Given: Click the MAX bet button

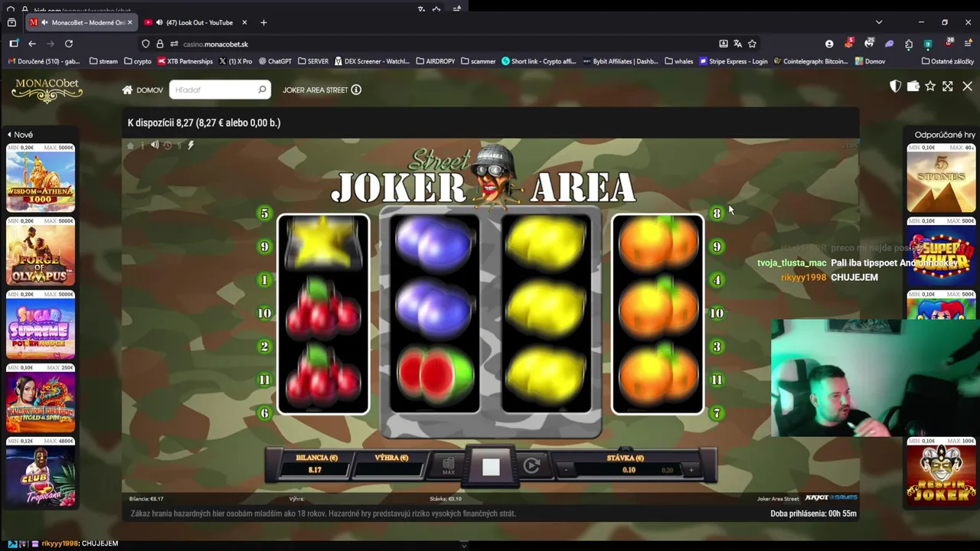Looking at the screenshot, I should point(449,465).
